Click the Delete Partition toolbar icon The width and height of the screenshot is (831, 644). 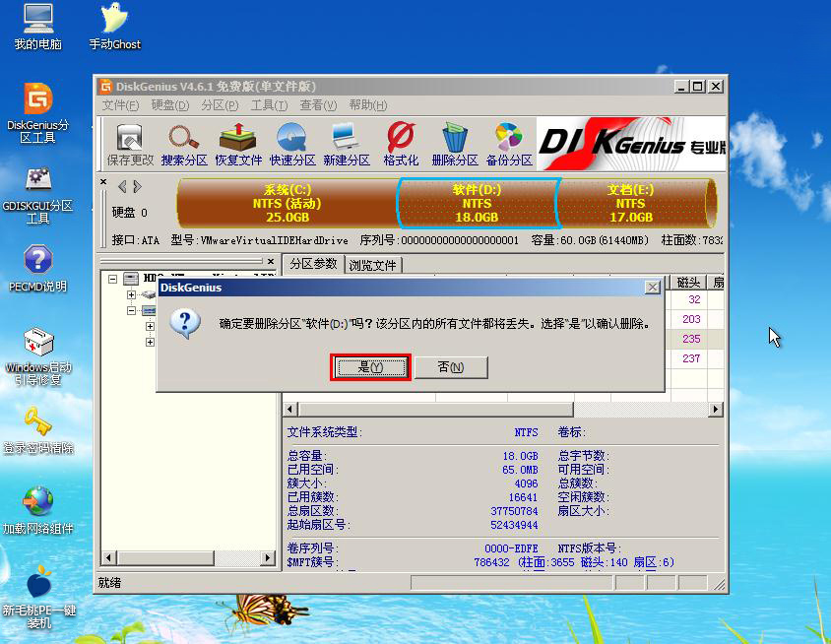point(455,144)
